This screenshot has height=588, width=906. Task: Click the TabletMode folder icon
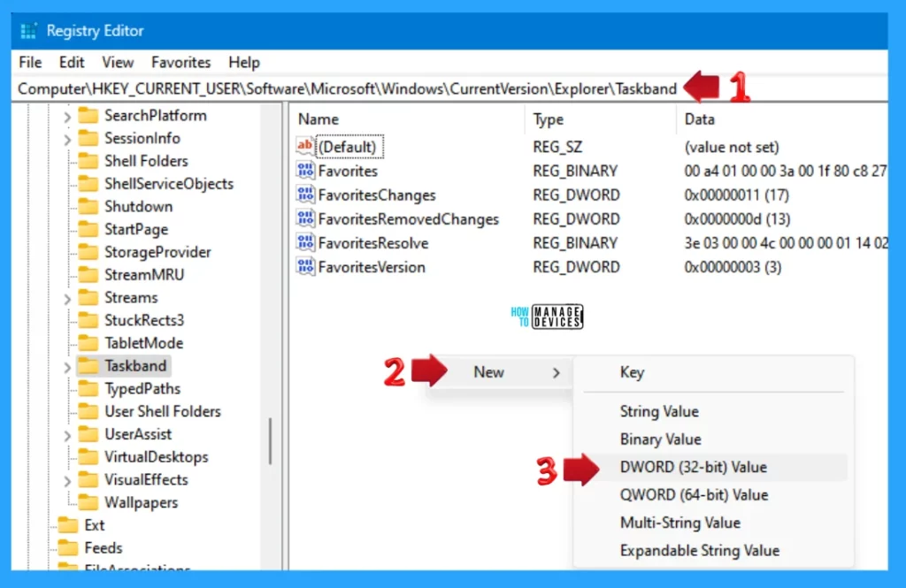point(88,343)
